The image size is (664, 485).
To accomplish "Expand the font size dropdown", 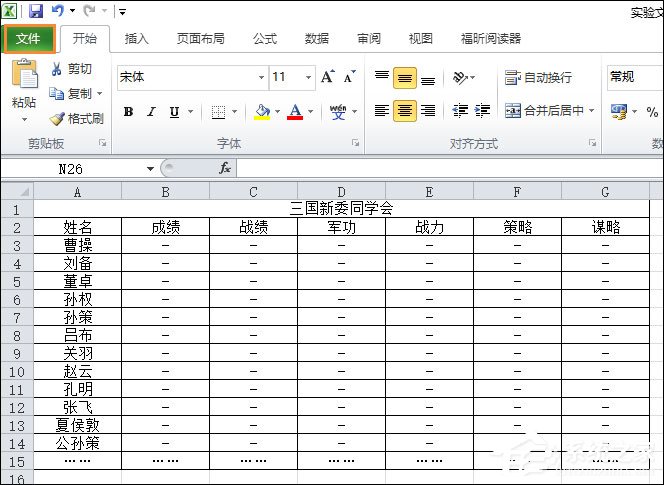I will tap(309, 77).
